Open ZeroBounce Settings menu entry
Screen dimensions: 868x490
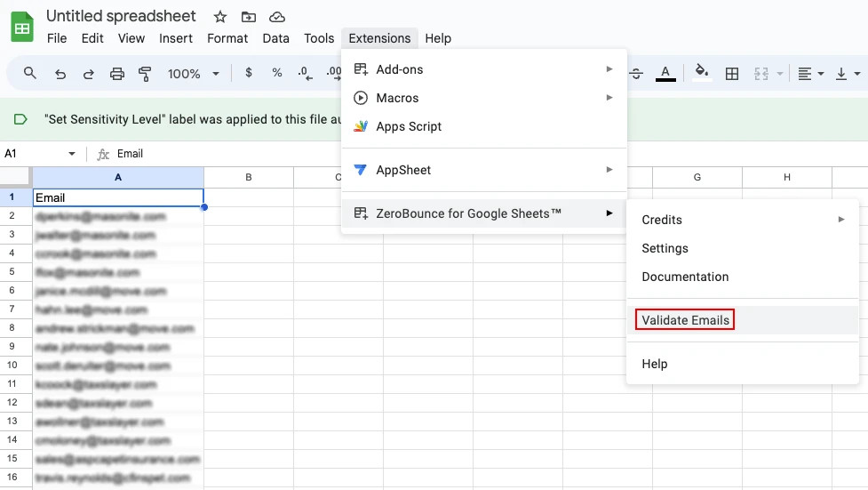tap(665, 248)
